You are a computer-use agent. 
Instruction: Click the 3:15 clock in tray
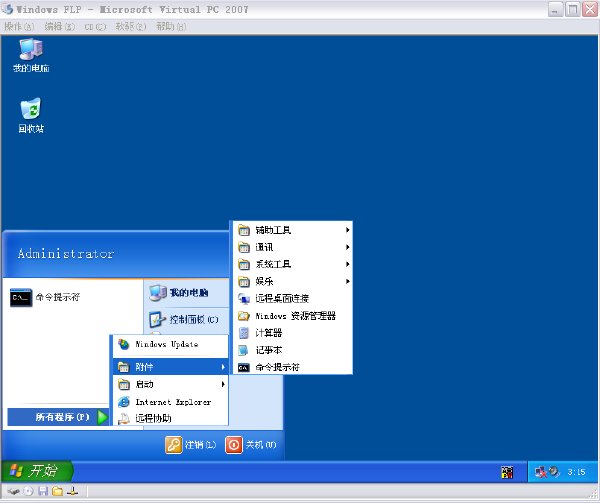click(576, 472)
